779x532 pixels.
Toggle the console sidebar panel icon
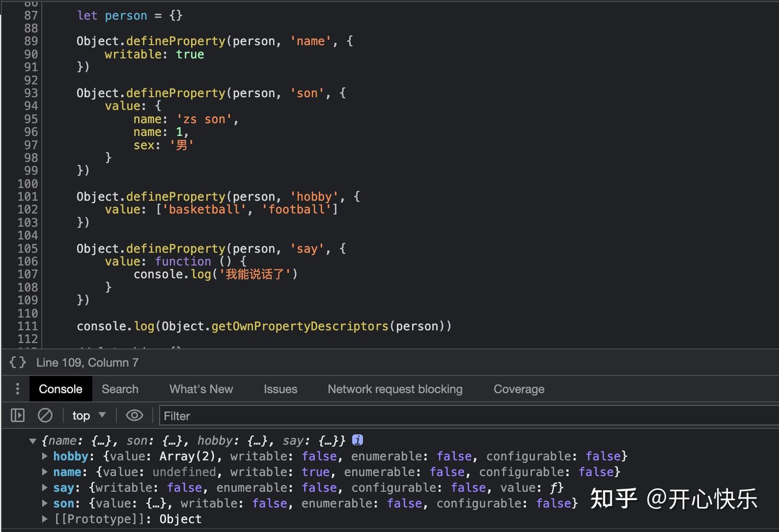(17, 415)
